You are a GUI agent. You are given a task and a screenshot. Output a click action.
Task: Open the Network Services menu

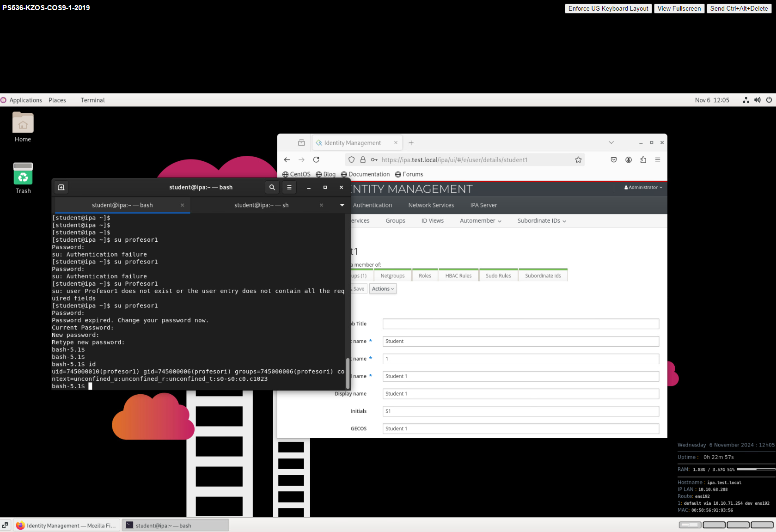pos(431,205)
